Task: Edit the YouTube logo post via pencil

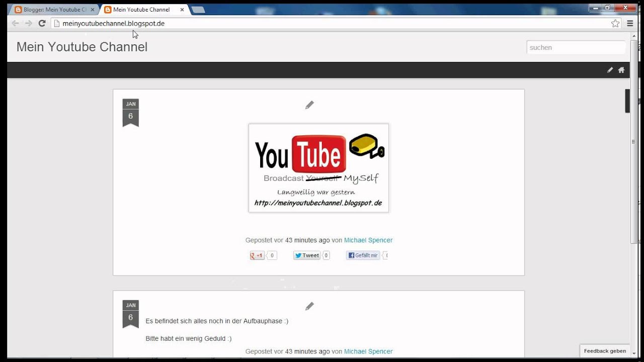Action: [309, 105]
